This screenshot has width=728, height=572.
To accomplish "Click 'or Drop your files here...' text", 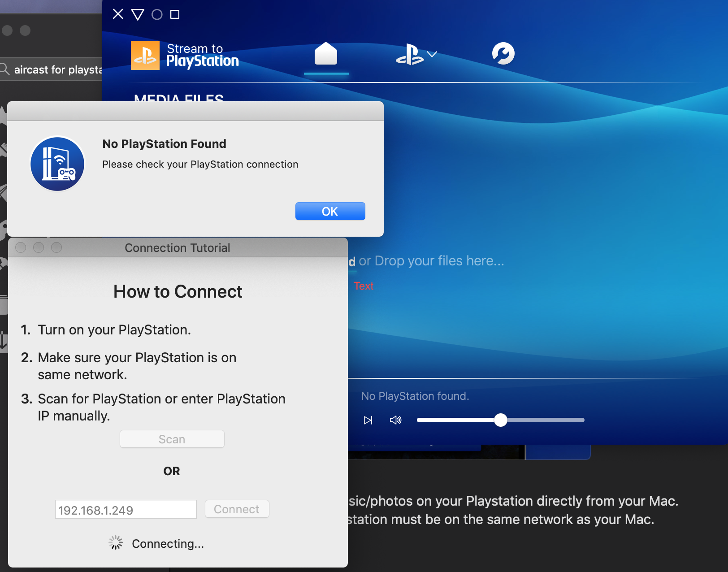I will (431, 261).
